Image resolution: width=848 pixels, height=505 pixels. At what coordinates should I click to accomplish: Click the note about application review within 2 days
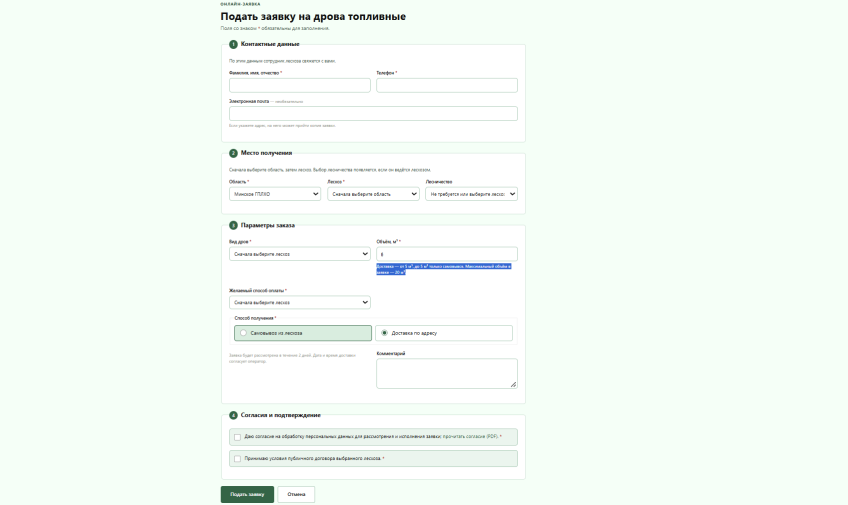tap(292, 358)
